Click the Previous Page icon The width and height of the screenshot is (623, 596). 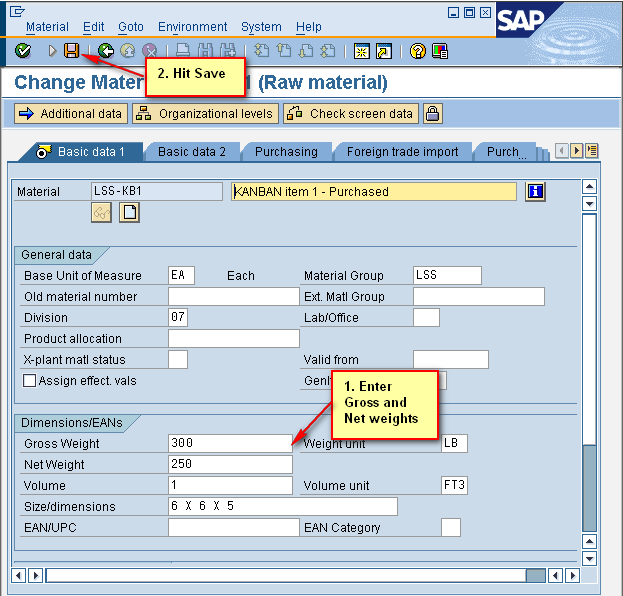pyautogui.click(x=284, y=51)
